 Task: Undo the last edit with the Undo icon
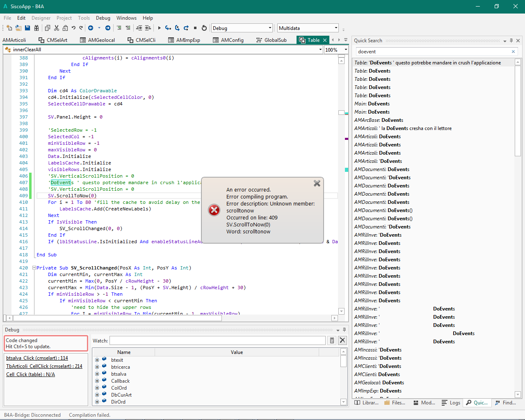point(73,28)
